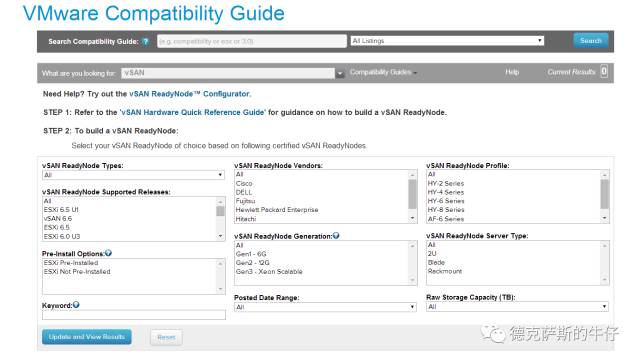Select All in ReadyNode Vendors list
Screen dimensions: 640x362
(x=240, y=174)
